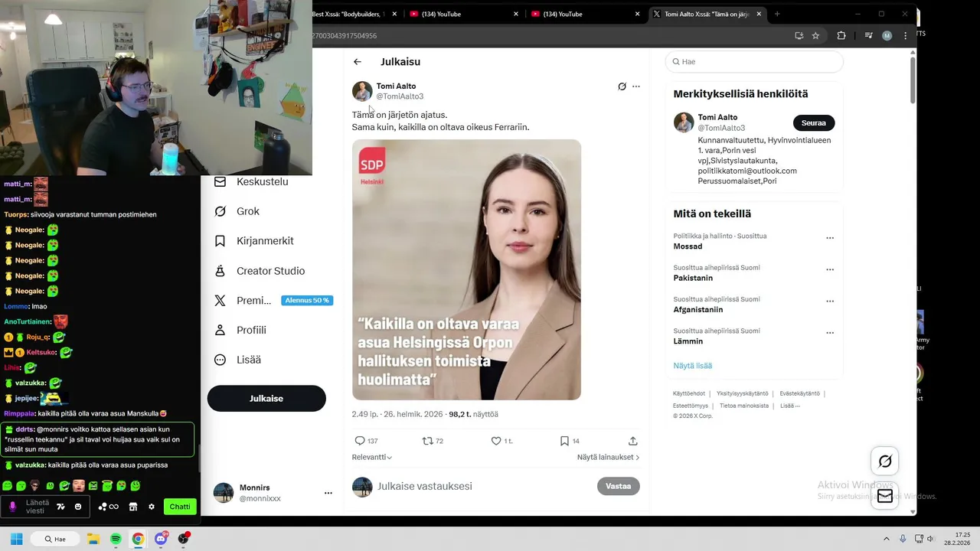This screenshot has height=551, width=980.
Task: Open Chrome extensions puzzle icon
Action: pyautogui.click(x=841, y=36)
